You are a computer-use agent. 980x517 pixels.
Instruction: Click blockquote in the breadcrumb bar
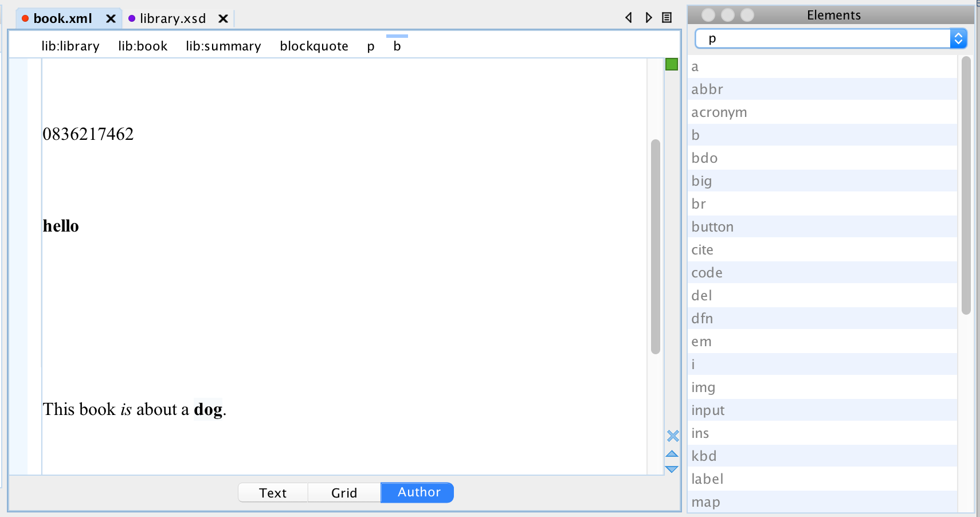(313, 46)
